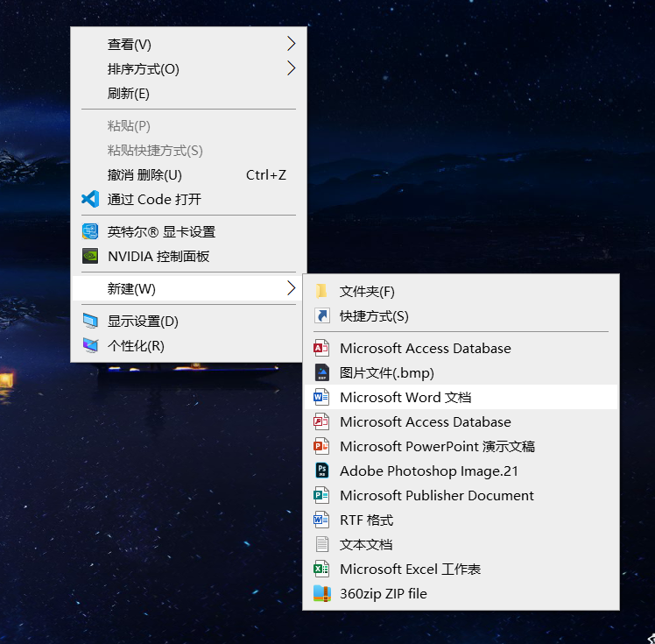Image resolution: width=655 pixels, height=644 pixels.
Task: Open 显示设置(D)
Action: point(187,321)
